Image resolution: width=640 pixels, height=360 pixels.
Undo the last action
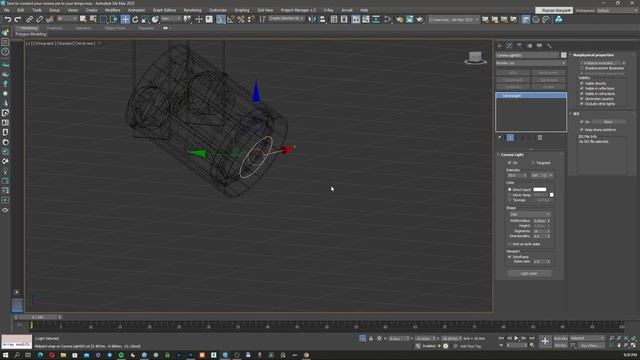click(x=8, y=19)
